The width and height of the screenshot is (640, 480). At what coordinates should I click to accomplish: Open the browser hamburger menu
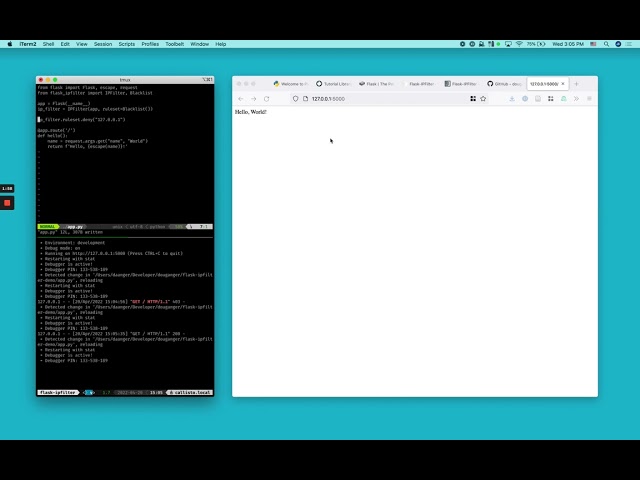click(589, 99)
